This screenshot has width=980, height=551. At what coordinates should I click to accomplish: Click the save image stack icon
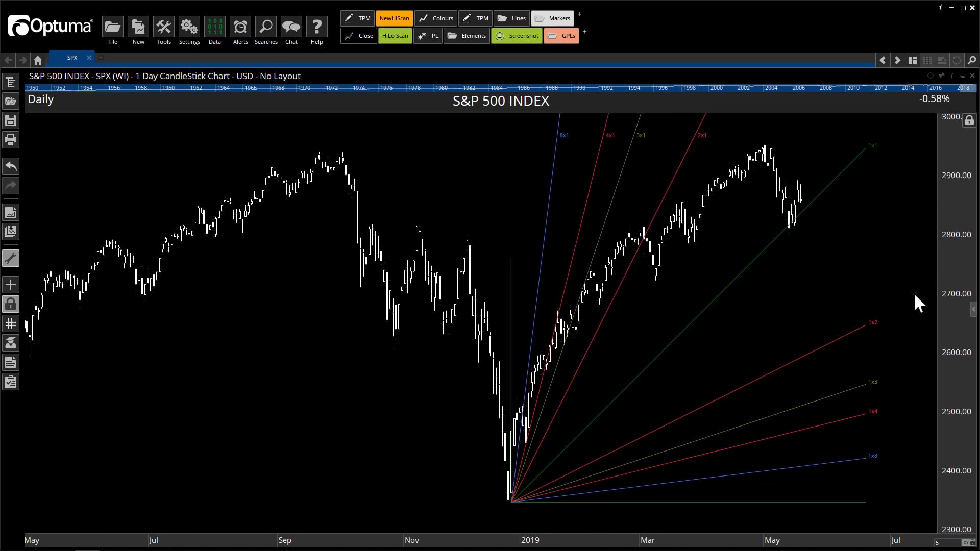[11, 231]
